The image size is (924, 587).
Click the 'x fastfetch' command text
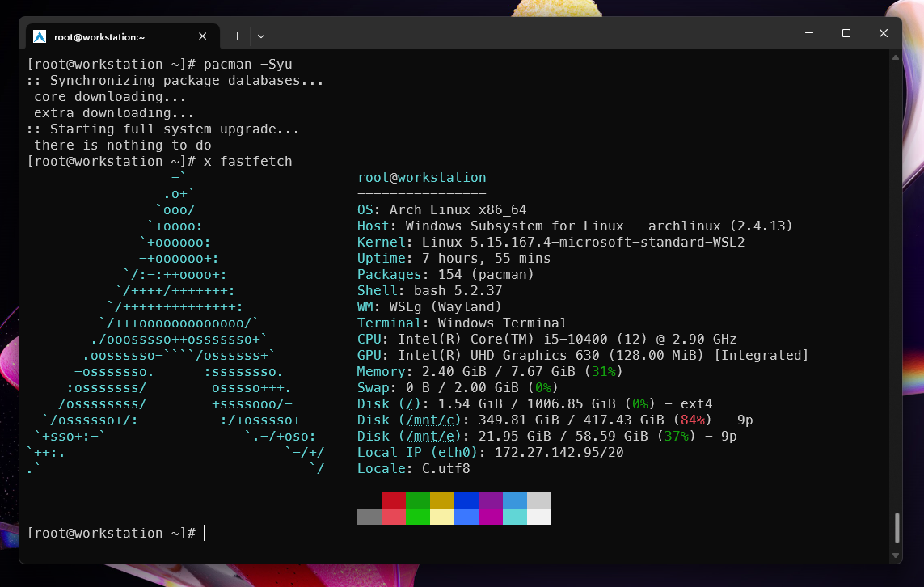(x=247, y=162)
